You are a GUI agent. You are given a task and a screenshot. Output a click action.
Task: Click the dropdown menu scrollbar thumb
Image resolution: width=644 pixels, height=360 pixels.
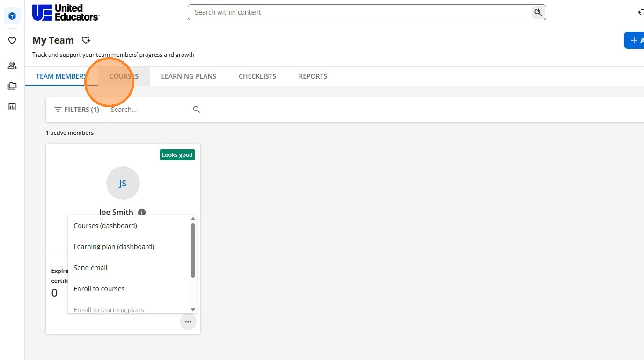193,250
